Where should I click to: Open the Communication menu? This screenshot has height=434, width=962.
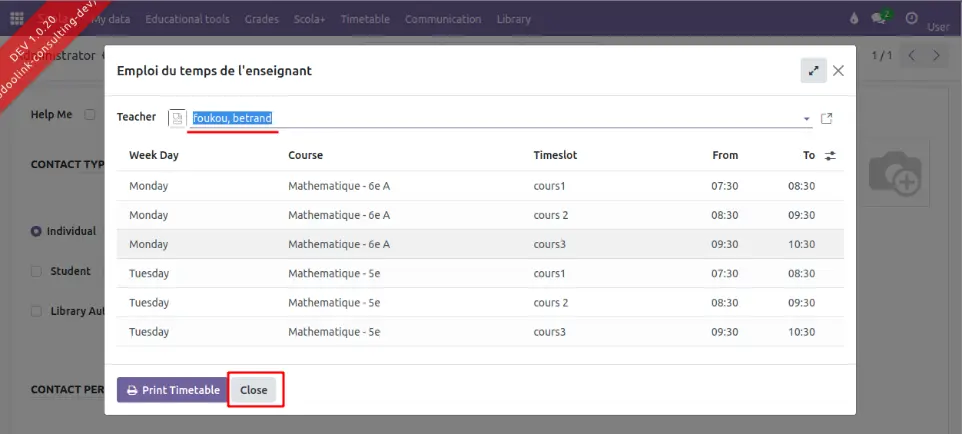click(443, 19)
